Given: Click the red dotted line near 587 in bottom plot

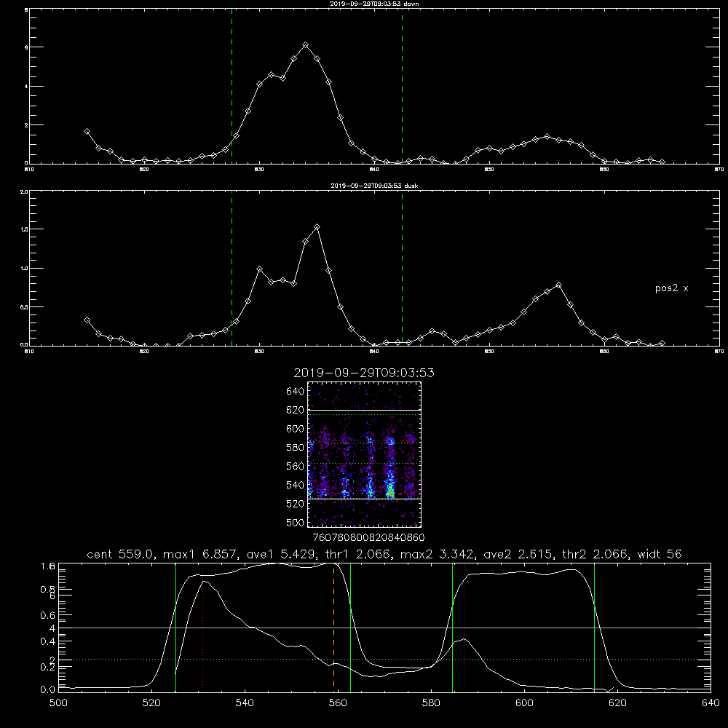Looking at the screenshot, I should click(x=464, y=628).
